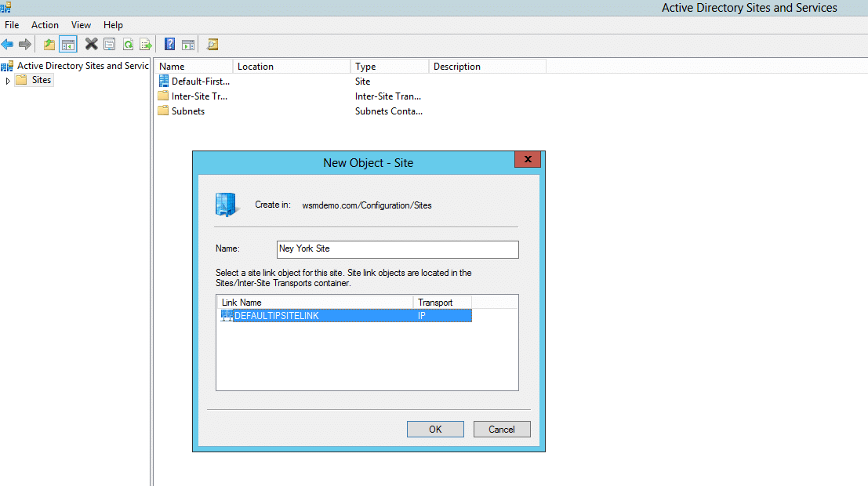Image resolution: width=868 pixels, height=486 pixels.
Task: Toggle the Show/Hide Console Tree icon
Action: 67,44
